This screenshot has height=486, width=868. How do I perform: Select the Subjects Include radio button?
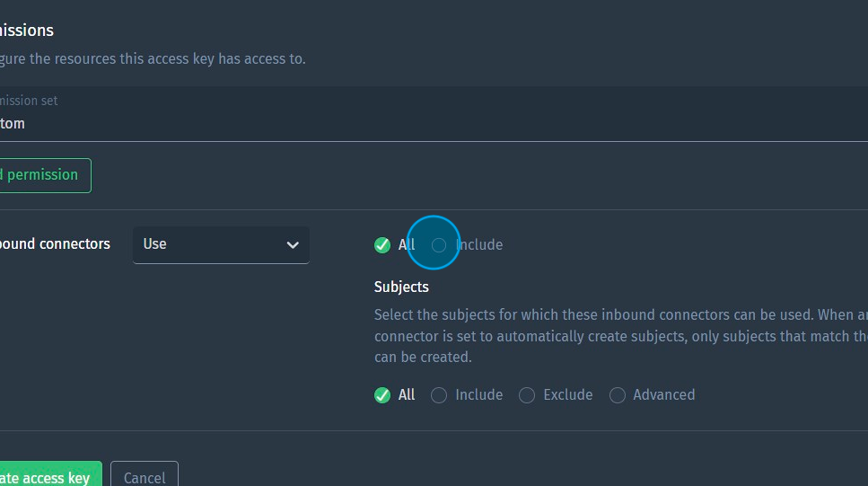click(x=439, y=395)
